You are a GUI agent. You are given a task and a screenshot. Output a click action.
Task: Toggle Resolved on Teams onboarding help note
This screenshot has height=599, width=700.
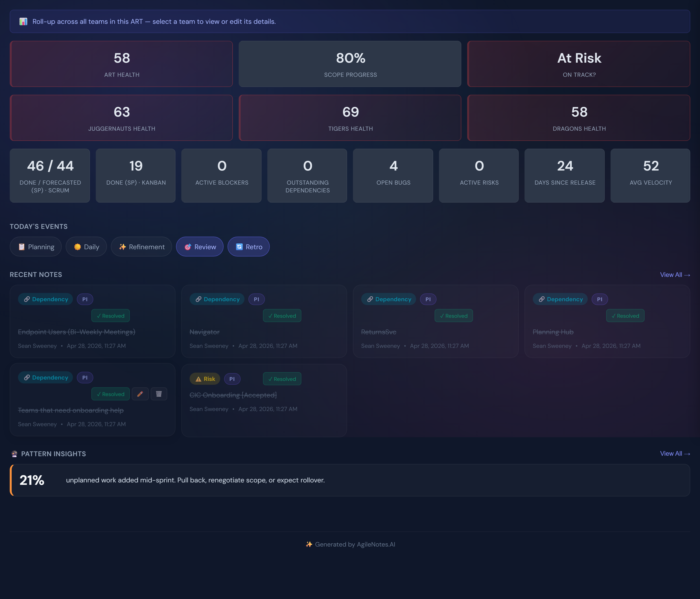(111, 394)
